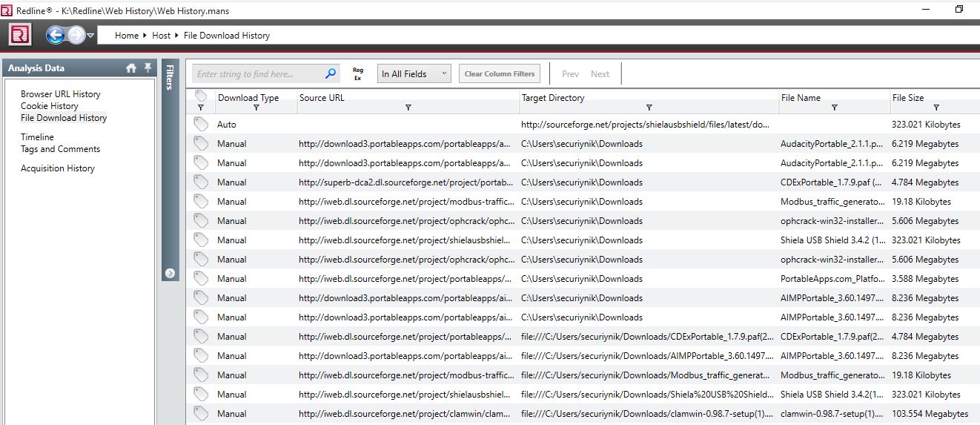This screenshot has height=425, width=980.
Task: Focus the 'Enter string to find here' search box
Action: pyautogui.click(x=256, y=74)
